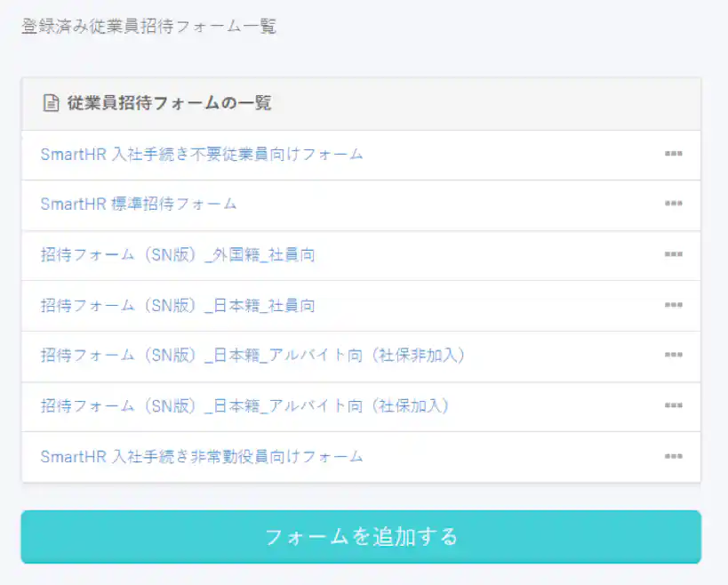
Task: Select the SmartHR 標準招待フォーム list row
Action: point(364,204)
